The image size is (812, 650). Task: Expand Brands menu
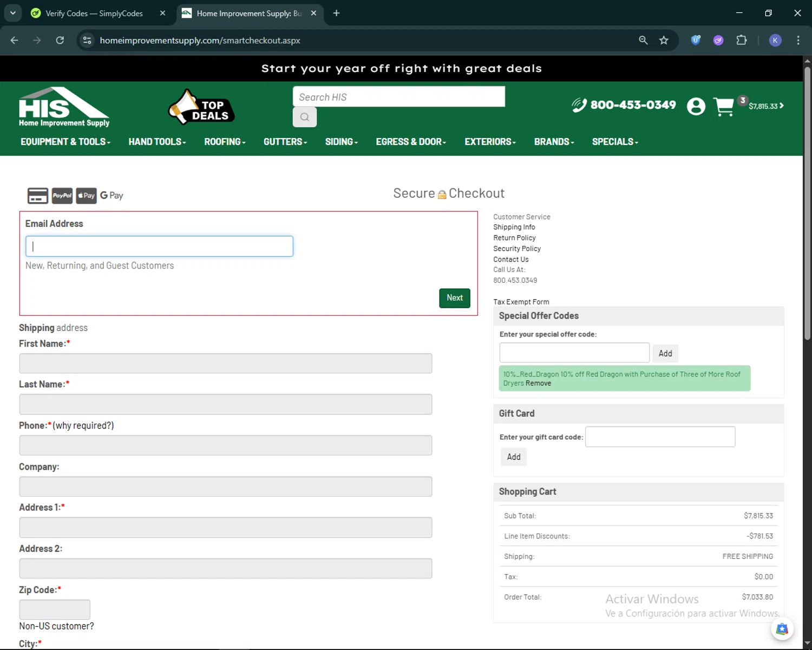point(554,142)
